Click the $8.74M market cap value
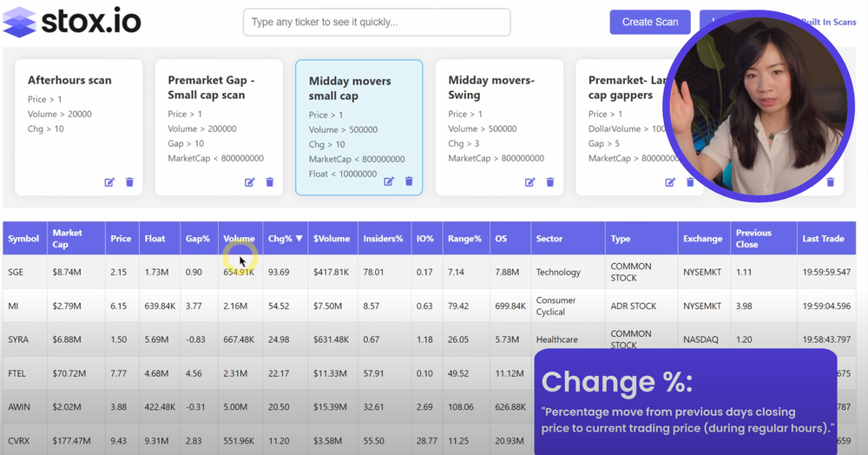The image size is (868, 455). [67, 272]
